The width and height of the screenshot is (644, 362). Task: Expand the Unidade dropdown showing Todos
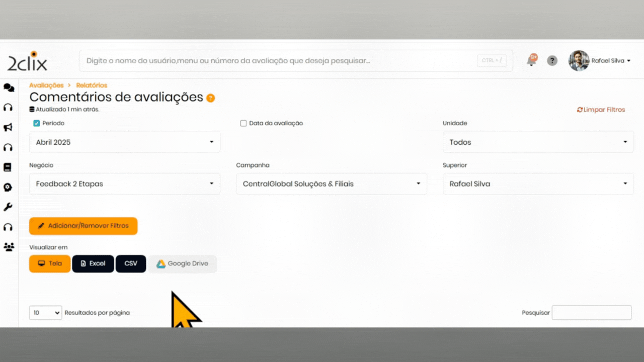click(538, 142)
